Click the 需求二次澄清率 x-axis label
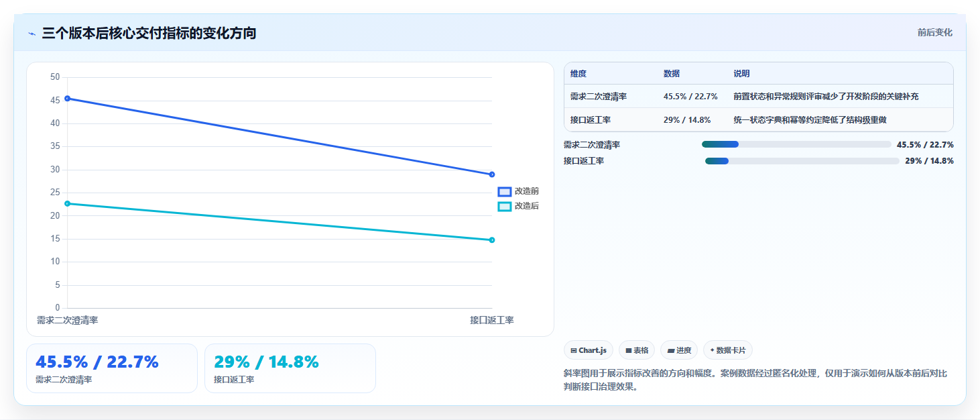The width and height of the screenshot is (980, 420). point(67,321)
